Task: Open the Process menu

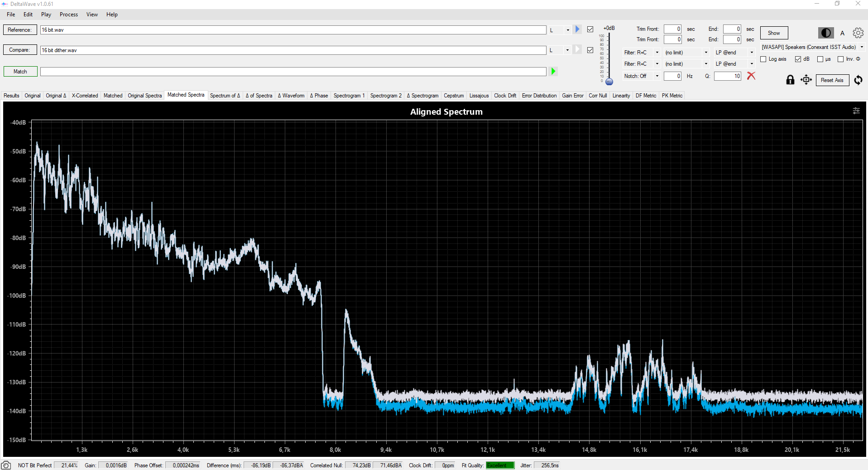Action: pos(69,15)
